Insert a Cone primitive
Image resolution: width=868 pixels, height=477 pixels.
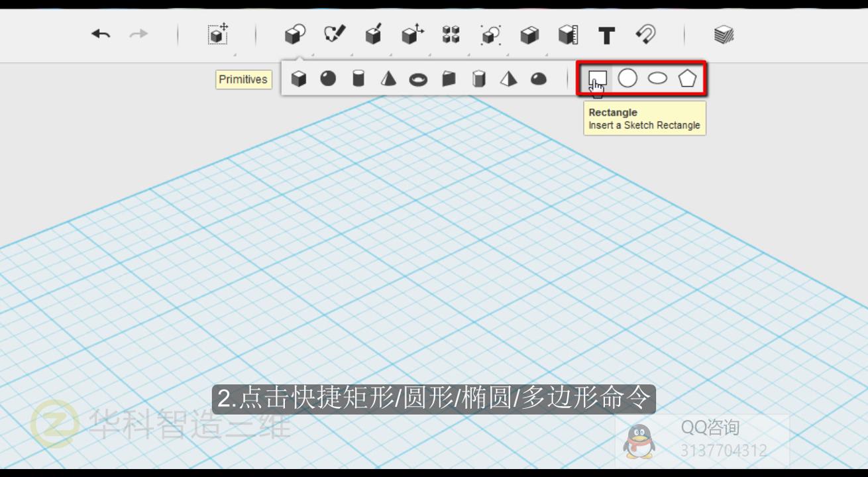(388, 79)
